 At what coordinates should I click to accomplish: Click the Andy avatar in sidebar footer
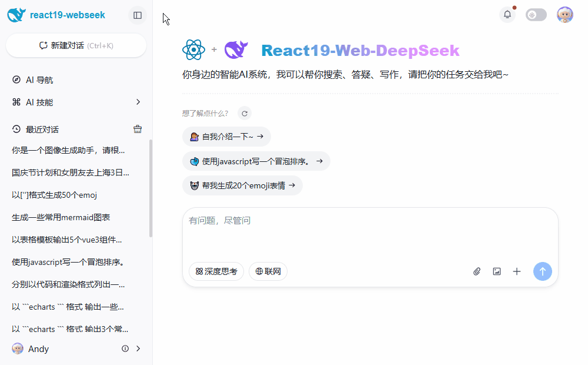(17, 349)
